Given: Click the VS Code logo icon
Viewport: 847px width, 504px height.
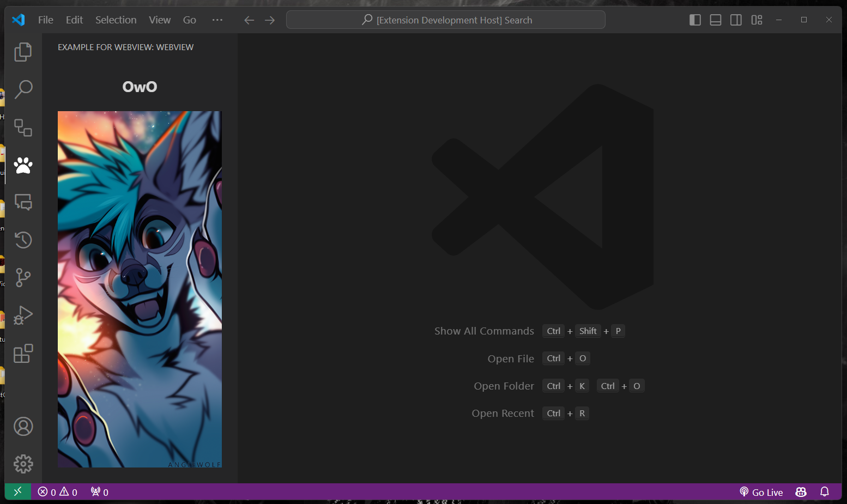Looking at the screenshot, I should pos(18,20).
